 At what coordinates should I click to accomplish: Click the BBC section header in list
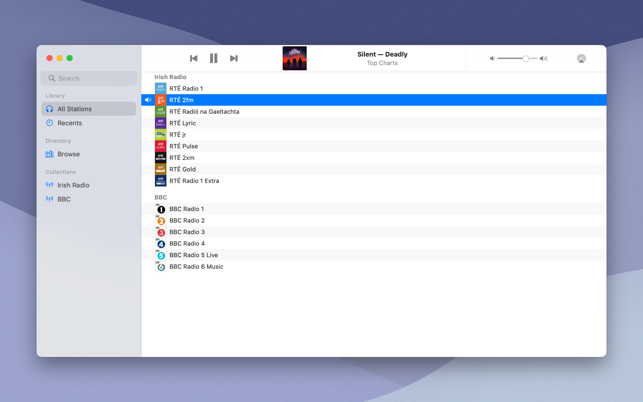pos(161,197)
